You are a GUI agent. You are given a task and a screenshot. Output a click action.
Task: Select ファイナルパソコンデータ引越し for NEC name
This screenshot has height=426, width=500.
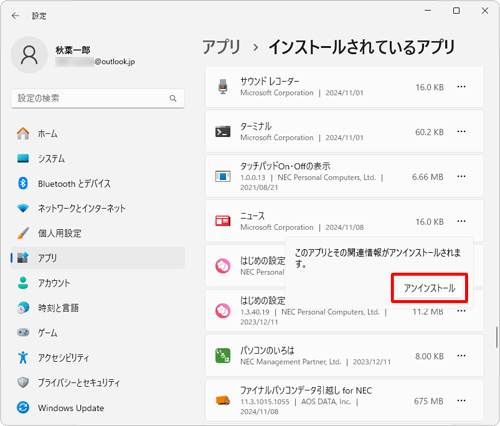point(306,390)
